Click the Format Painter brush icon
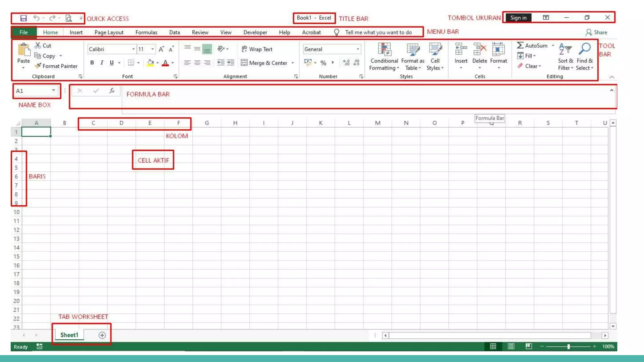Screen dimensions: 644x362 click(38, 66)
